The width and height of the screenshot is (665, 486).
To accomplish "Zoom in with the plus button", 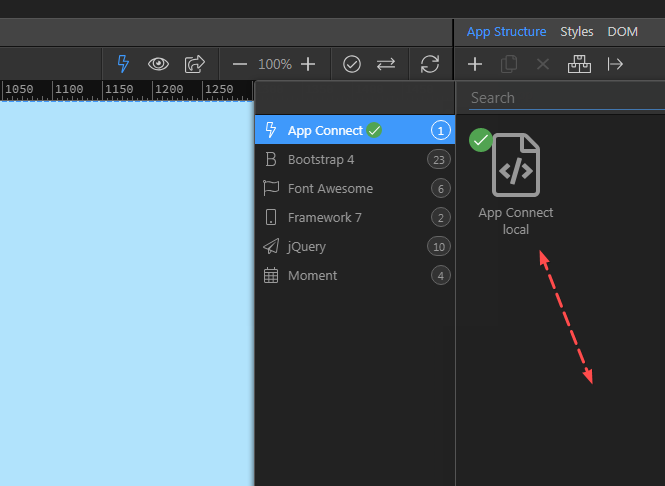I will tap(308, 64).
